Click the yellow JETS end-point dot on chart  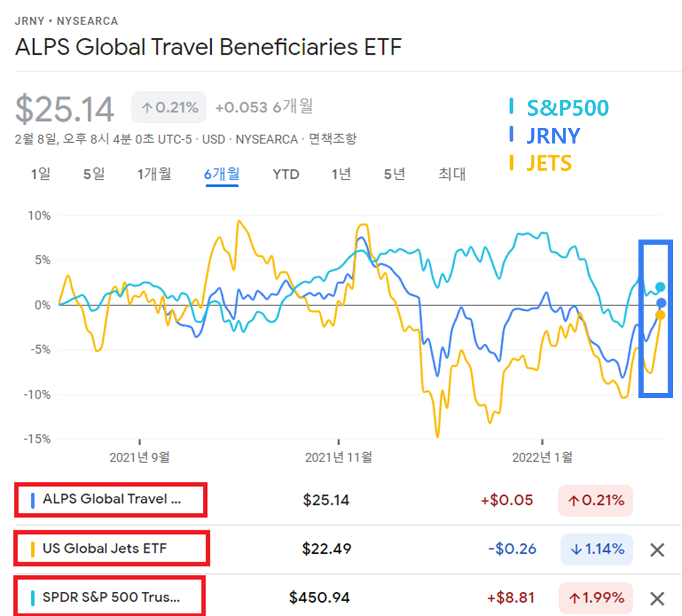click(x=660, y=315)
